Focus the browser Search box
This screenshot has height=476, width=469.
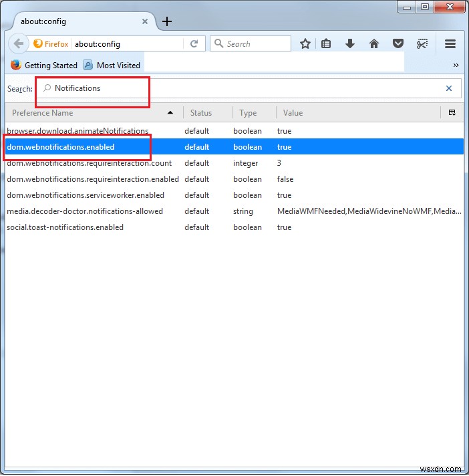251,43
